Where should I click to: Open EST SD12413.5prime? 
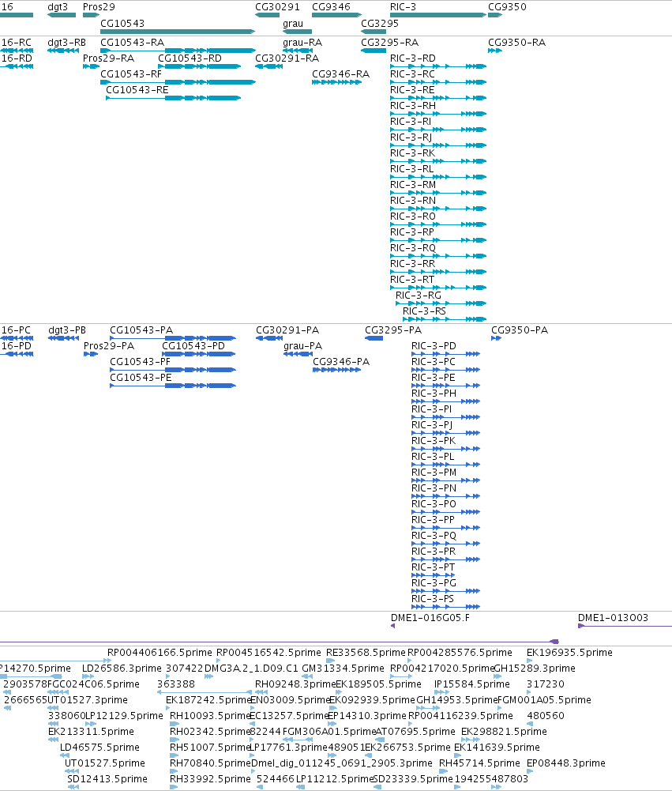click(x=107, y=779)
